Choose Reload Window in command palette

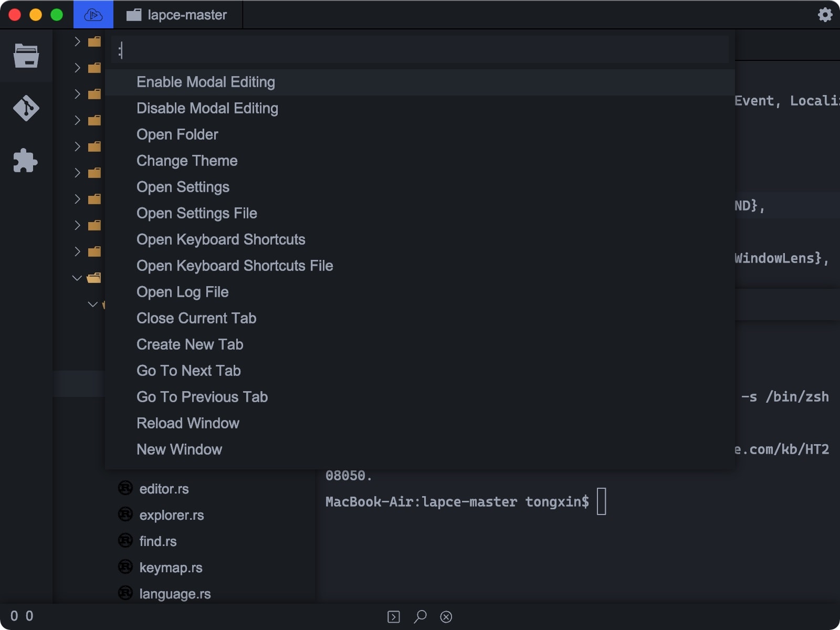point(188,424)
